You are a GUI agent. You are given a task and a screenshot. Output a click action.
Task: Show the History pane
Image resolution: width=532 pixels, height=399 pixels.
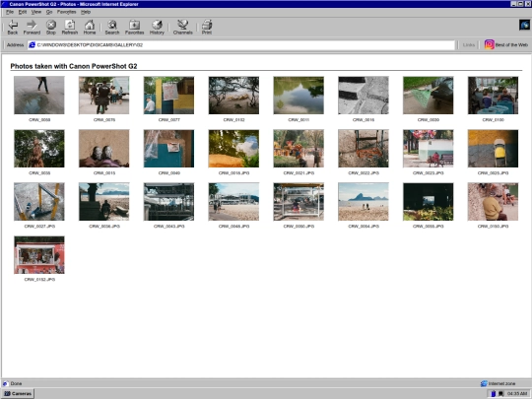[x=157, y=27]
